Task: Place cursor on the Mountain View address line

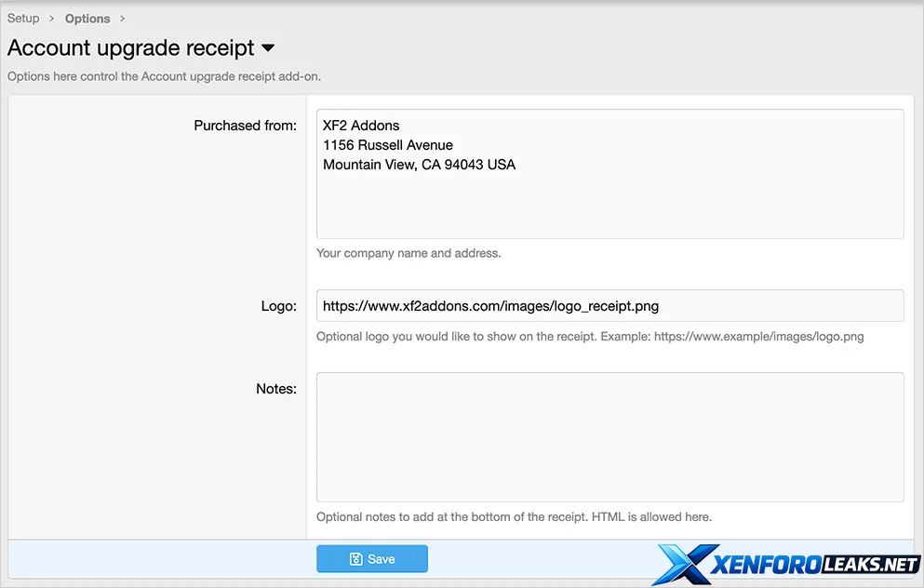Action: click(419, 165)
